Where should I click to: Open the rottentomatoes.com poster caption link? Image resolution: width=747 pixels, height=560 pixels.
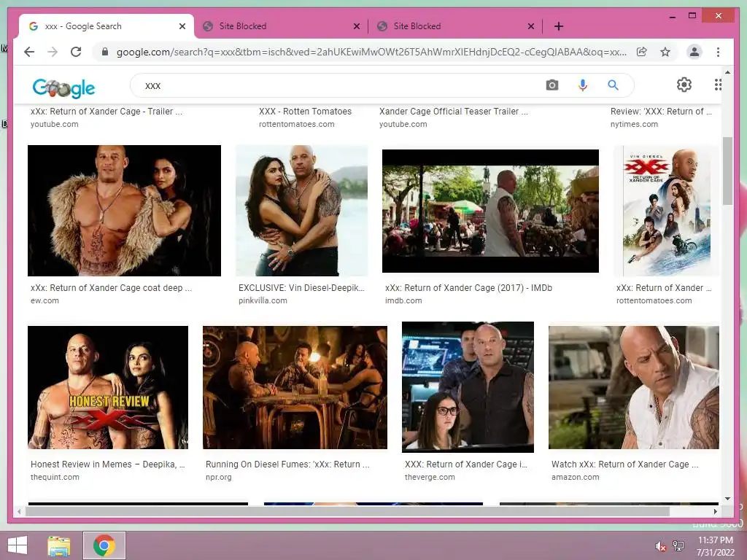[x=664, y=288]
